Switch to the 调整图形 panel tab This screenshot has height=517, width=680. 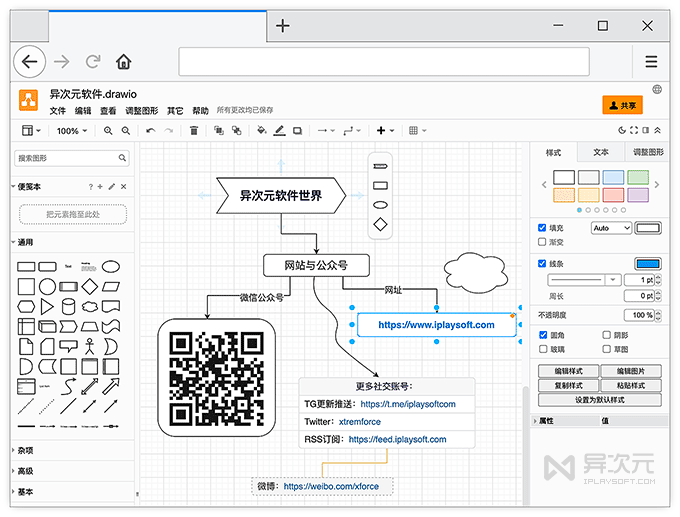click(648, 152)
